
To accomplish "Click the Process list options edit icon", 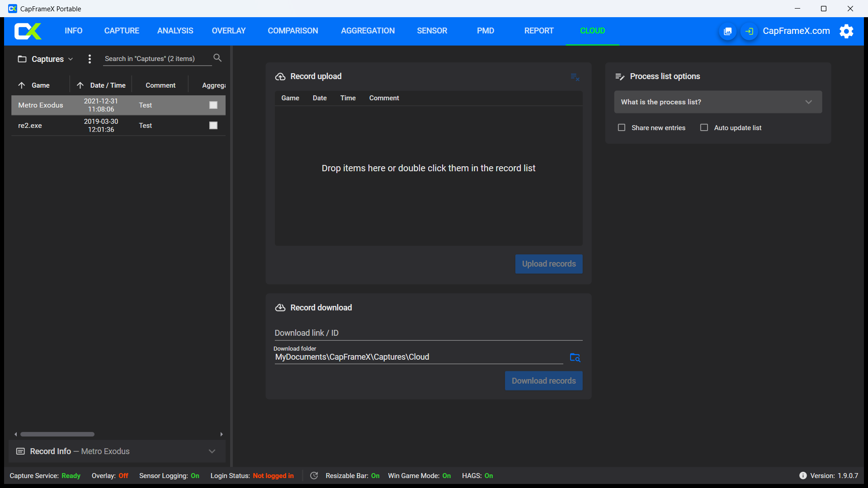I will click(x=620, y=77).
